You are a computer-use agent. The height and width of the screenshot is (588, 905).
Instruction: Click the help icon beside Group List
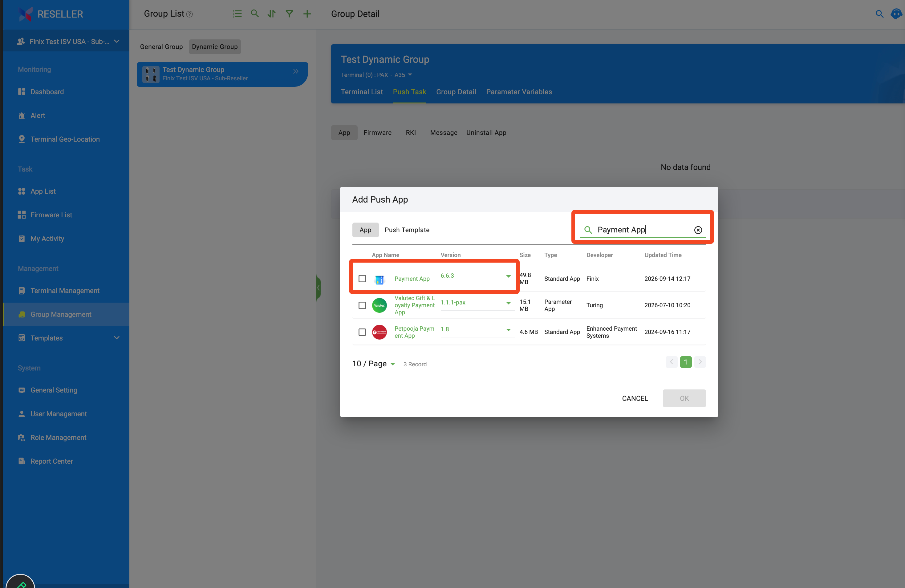pos(189,14)
